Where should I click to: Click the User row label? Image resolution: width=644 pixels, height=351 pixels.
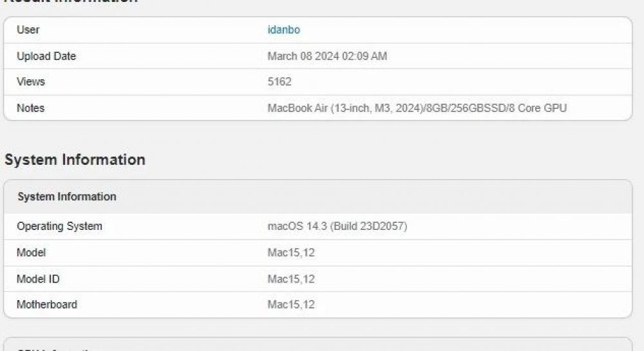coord(28,30)
